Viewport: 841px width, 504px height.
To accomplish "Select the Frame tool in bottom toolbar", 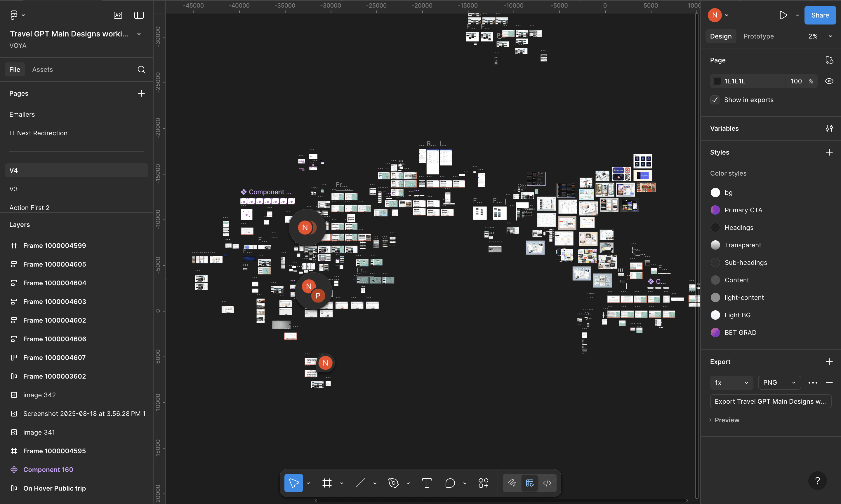I will (327, 483).
